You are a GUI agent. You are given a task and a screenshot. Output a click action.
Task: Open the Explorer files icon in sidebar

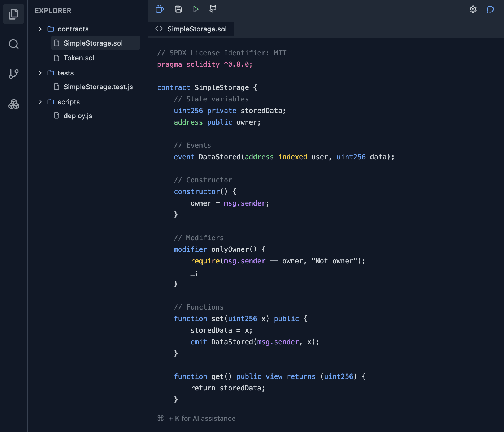tap(14, 14)
